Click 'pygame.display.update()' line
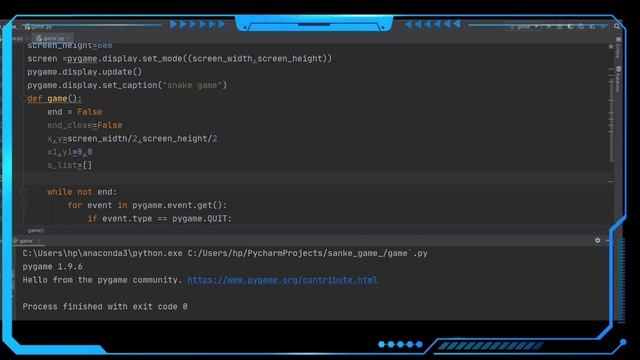 [x=84, y=72]
